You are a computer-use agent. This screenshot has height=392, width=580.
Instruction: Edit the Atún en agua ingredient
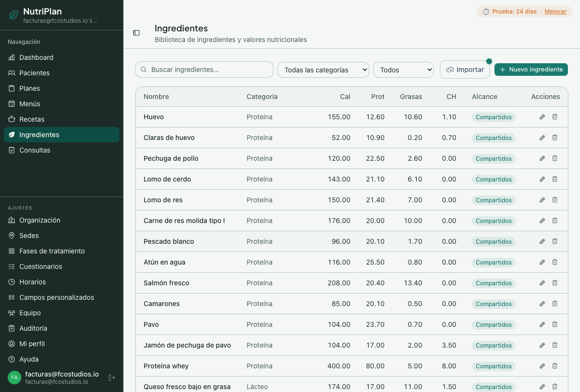pyautogui.click(x=542, y=262)
